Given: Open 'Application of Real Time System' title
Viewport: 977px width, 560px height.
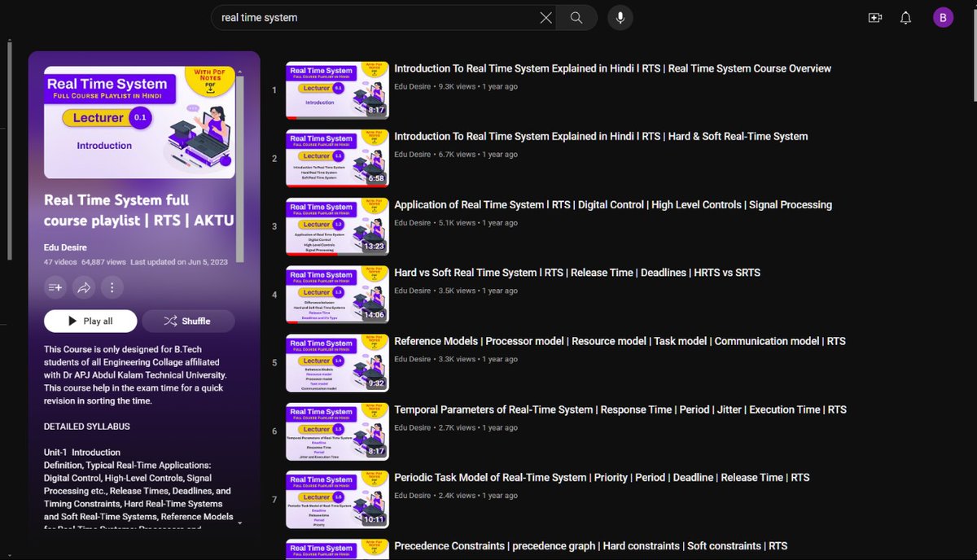Looking at the screenshot, I should [613, 204].
